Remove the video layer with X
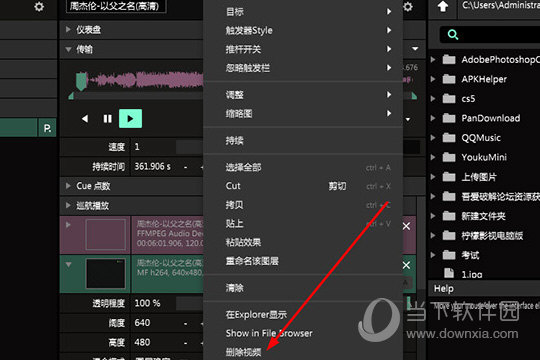540x360 pixels. click(406, 265)
